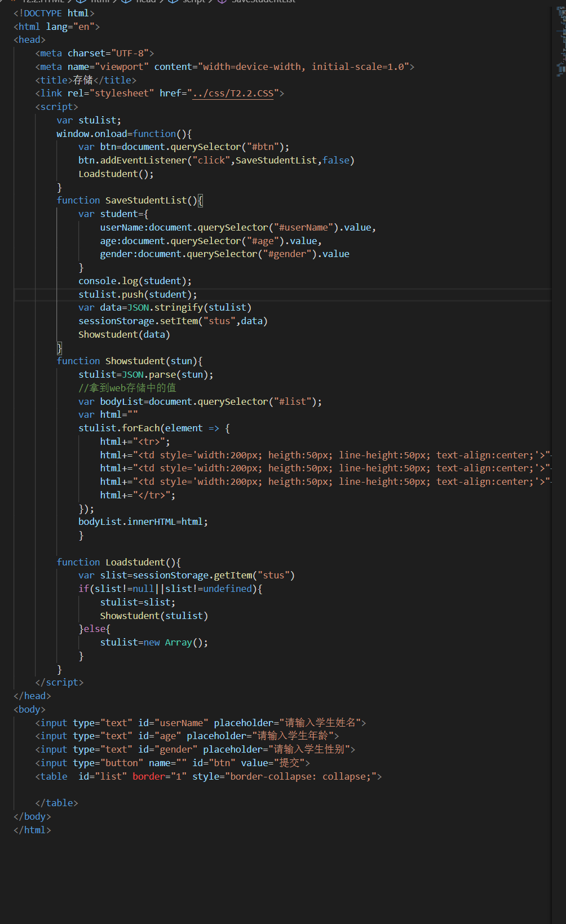Click the stulist.forEach(element => line
This screenshot has height=924, width=566.
[x=154, y=428]
